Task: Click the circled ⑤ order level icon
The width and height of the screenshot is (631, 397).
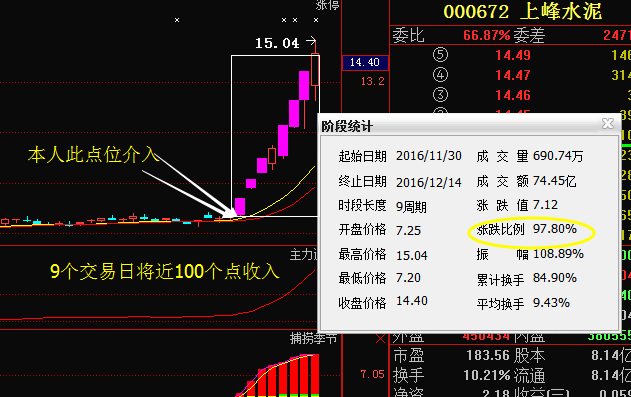Action: 440,55
